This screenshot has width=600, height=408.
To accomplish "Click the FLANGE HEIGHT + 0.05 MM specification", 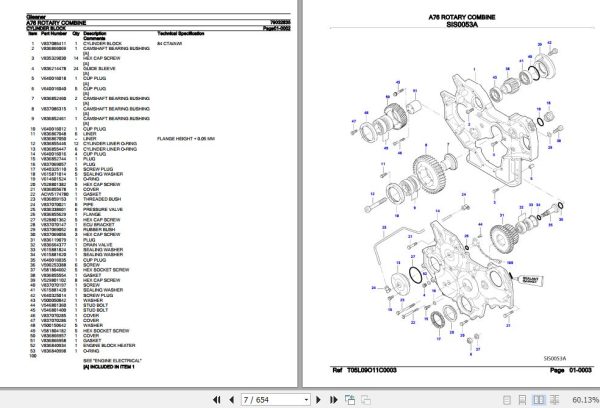I will click(x=186, y=139).
